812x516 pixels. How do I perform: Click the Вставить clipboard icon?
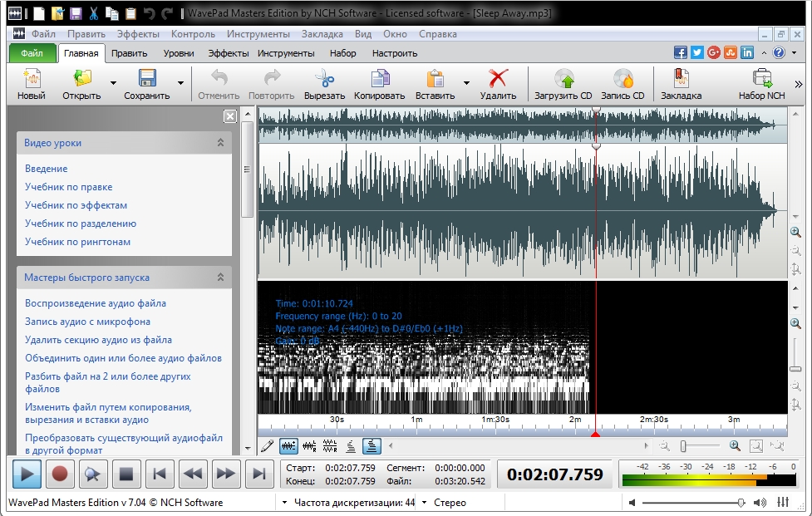click(x=435, y=79)
